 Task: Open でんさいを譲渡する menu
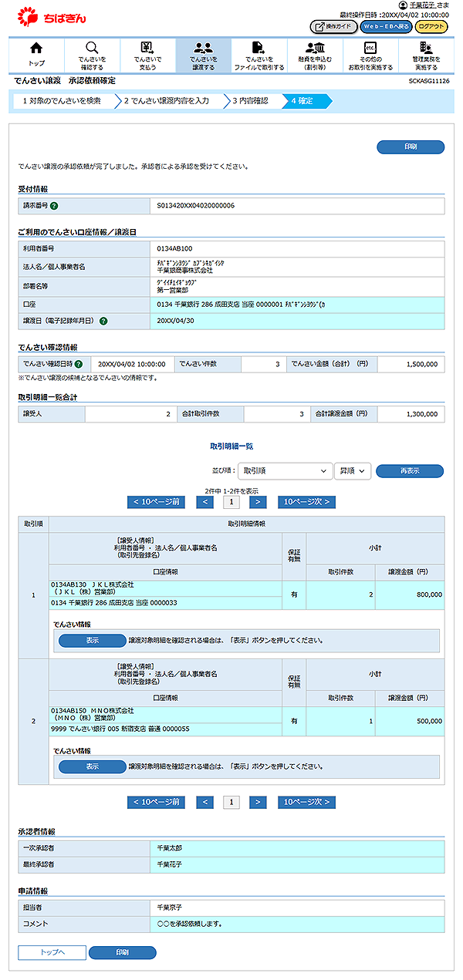[x=204, y=55]
